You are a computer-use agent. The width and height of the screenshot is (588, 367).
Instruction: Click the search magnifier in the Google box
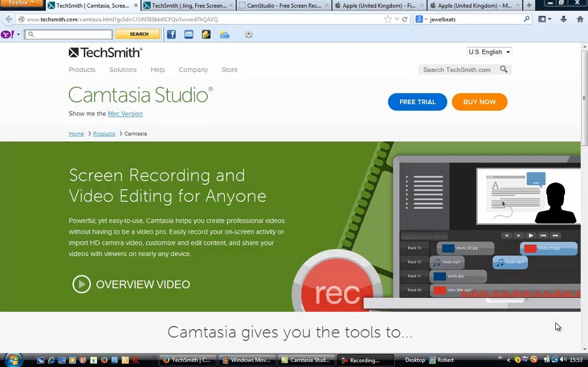pyautogui.click(x=527, y=19)
